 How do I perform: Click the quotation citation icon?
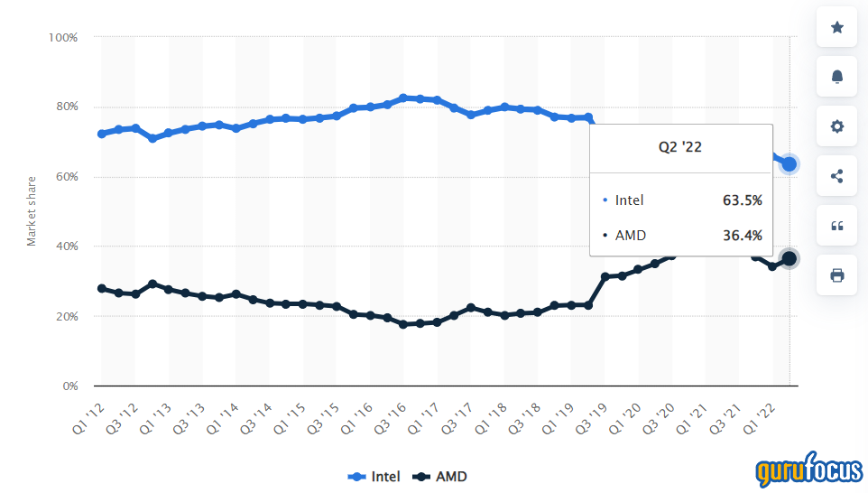[836, 226]
